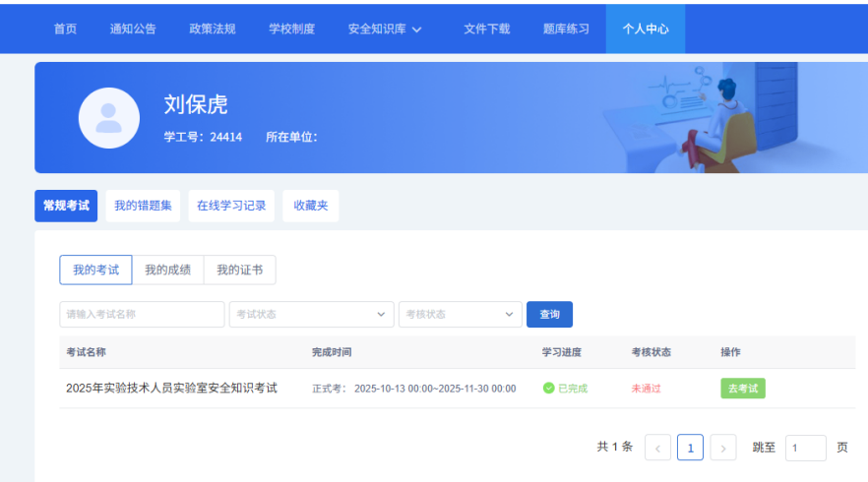The image size is (868, 482).
Task: Click the green 去考试 button
Action: click(742, 389)
